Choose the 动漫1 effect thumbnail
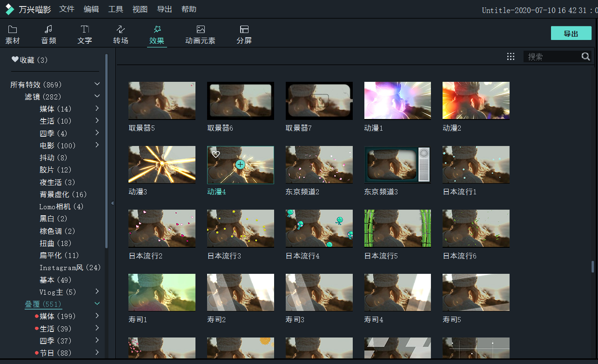598x364 pixels. (x=397, y=101)
